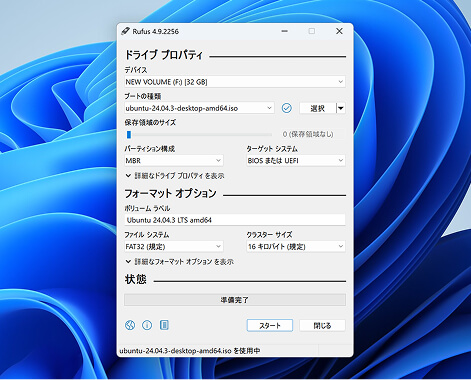
Task: Click the 準備完了 progress bar
Action: coord(235,300)
